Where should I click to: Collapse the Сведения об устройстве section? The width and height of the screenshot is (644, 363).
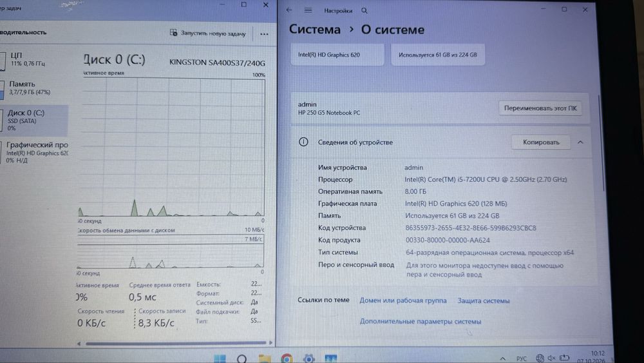click(580, 142)
